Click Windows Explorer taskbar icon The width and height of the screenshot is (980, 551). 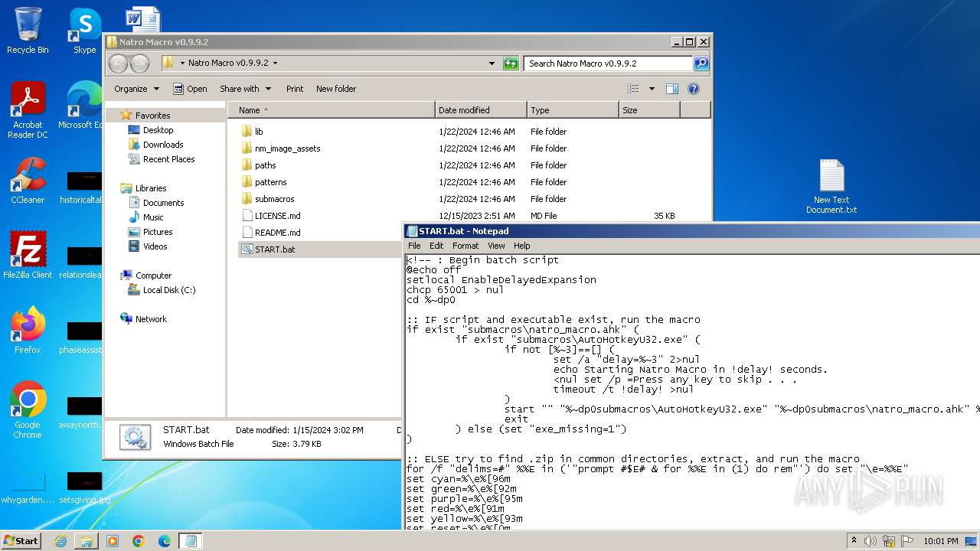pos(87,541)
